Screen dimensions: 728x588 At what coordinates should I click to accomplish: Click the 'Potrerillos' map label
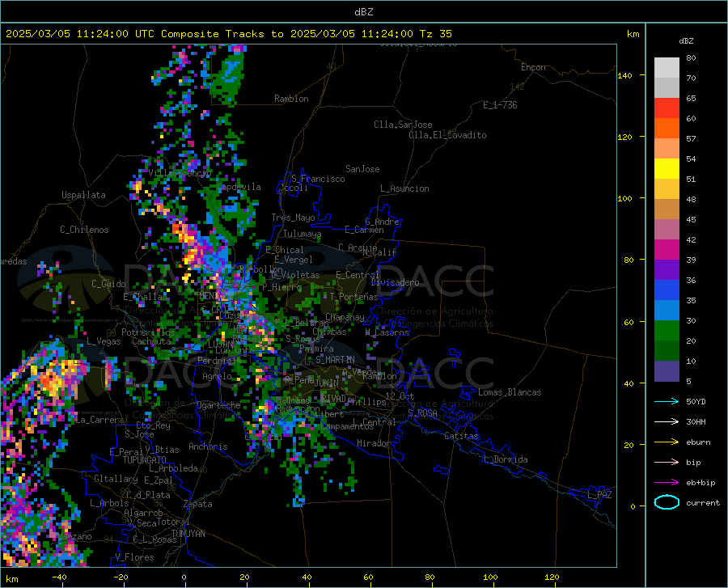click(148, 332)
